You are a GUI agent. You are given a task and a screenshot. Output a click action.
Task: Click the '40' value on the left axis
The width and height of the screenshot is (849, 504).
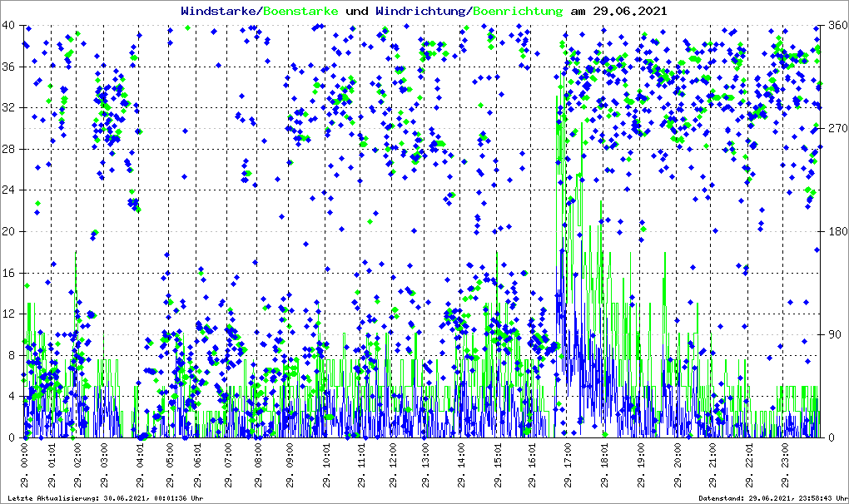point(9,25)
